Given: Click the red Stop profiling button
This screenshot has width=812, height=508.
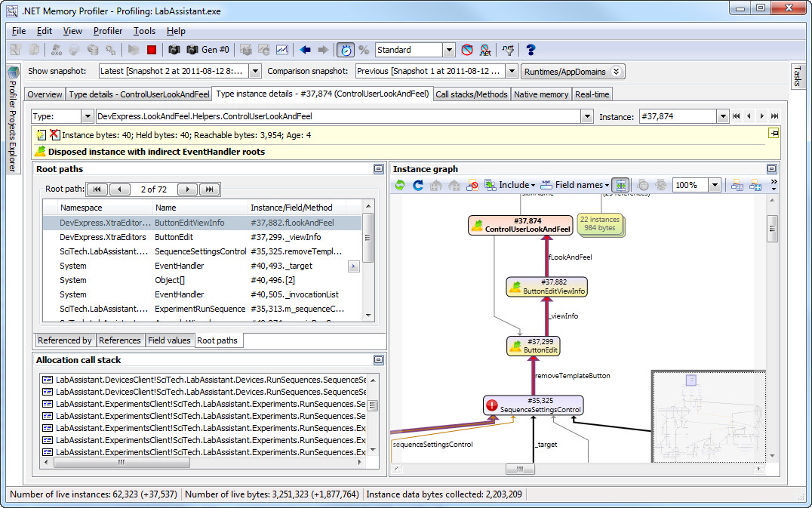Looking at the screenshot, I should [x=151, y=50].
